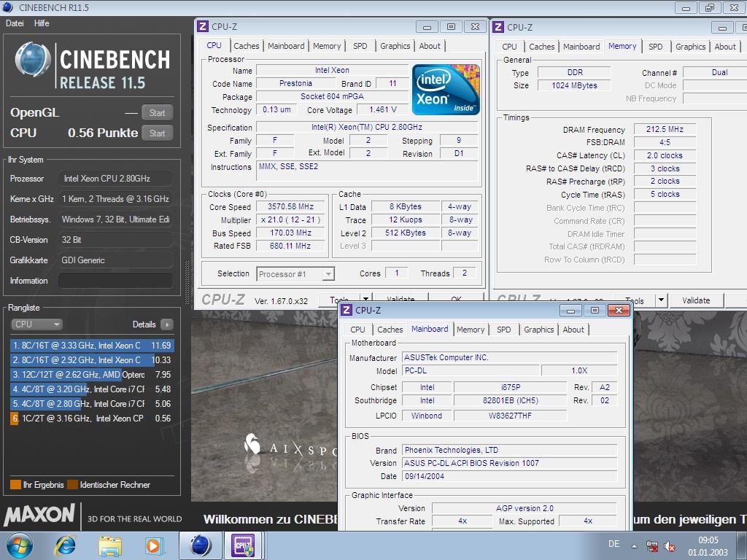Select About tab in mainboard CPU-Z window

pos(573,330)
